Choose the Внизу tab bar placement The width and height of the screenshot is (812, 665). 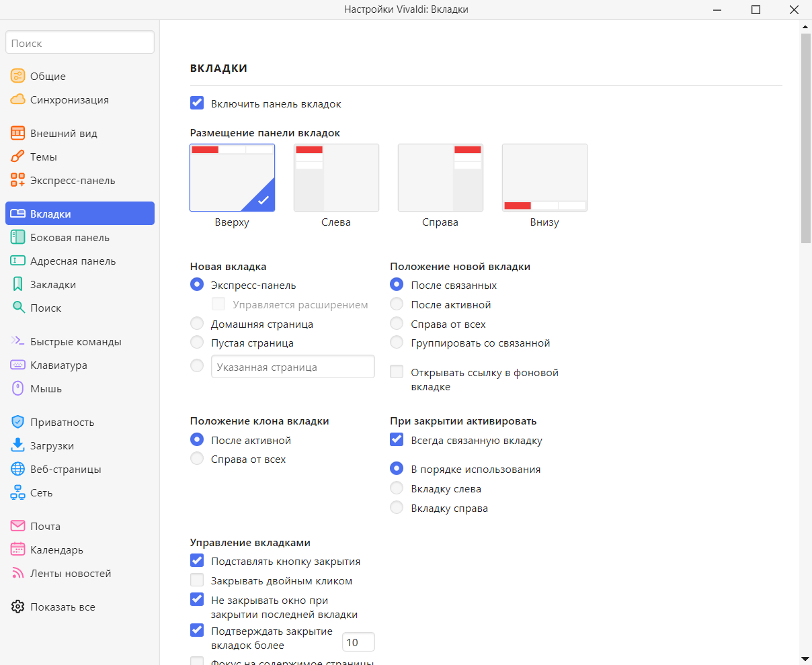[544, 178]
